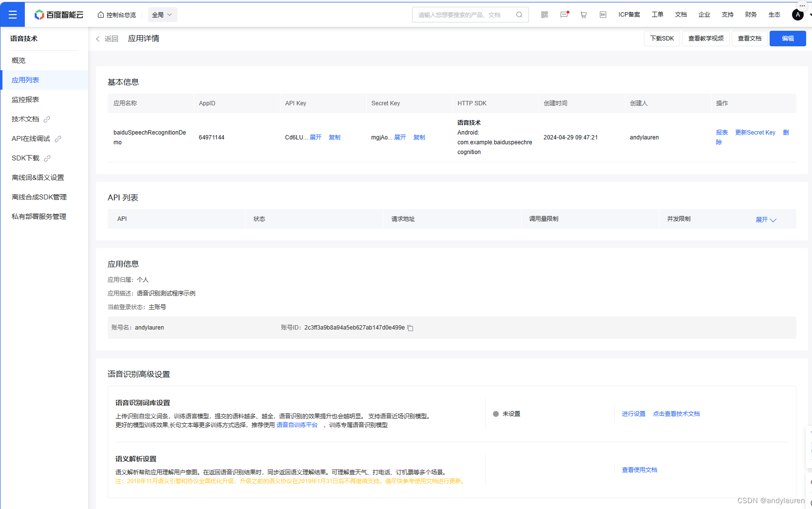This screenshot has height=509, width=812.
Task: Open the QR code icon in top bar
Action: click(545, 15)
